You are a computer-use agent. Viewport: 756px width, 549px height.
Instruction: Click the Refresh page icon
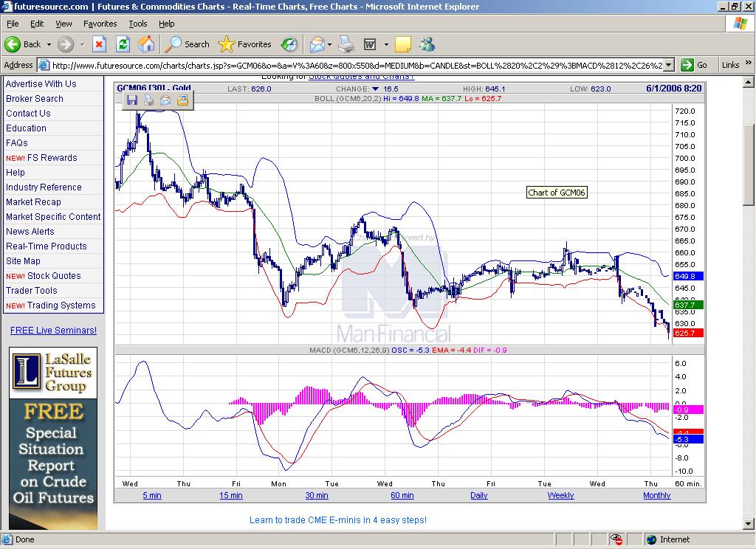click(x=123, y=44)
